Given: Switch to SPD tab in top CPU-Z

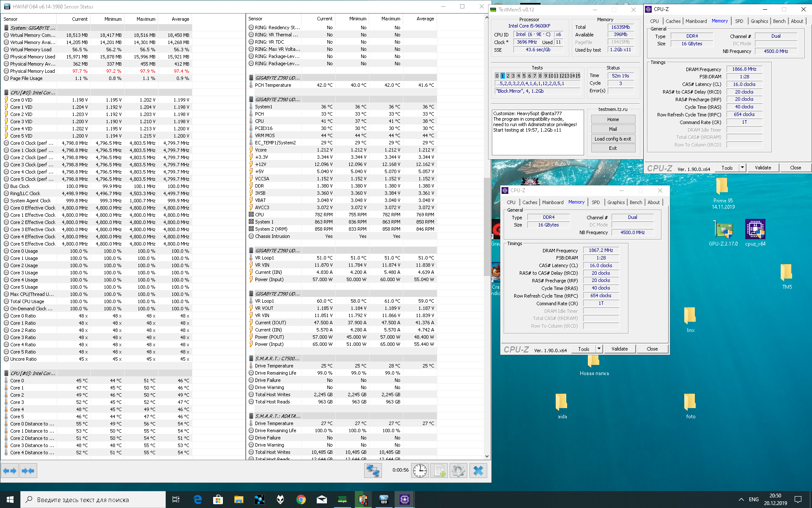Looking at the screenshot, I should pyautogui.click(x=739, y=21).
